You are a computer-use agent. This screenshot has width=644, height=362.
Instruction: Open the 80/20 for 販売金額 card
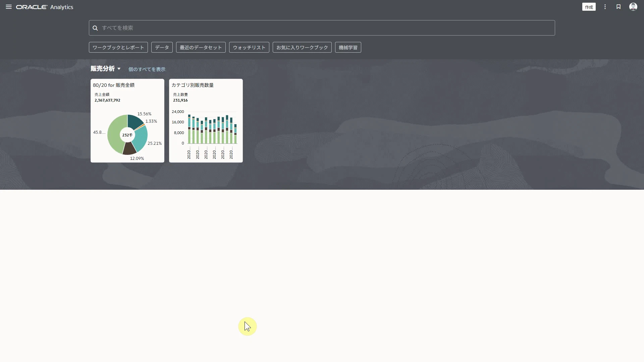tap(127, 121)
